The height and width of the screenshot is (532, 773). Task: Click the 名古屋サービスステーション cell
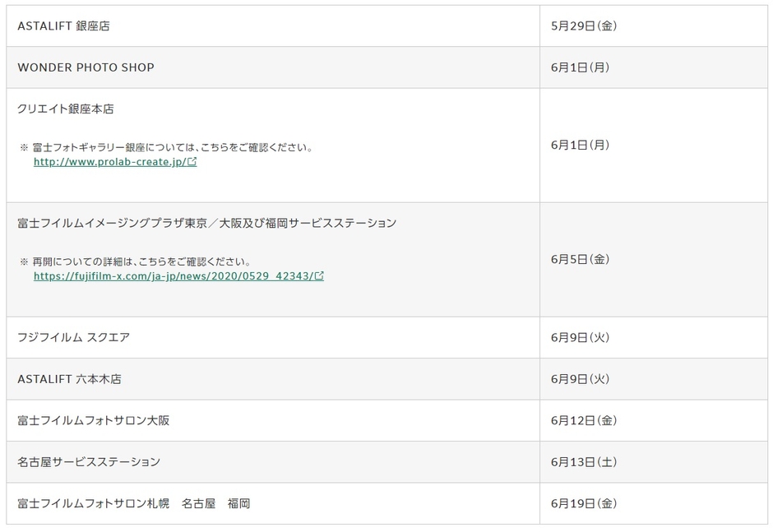click(89, 462)
